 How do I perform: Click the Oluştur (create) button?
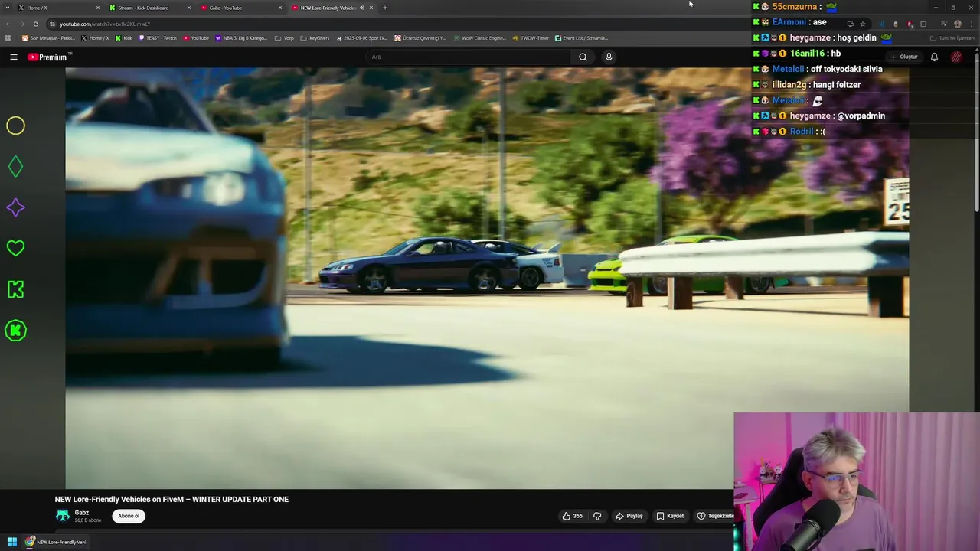tap(903, 57)
